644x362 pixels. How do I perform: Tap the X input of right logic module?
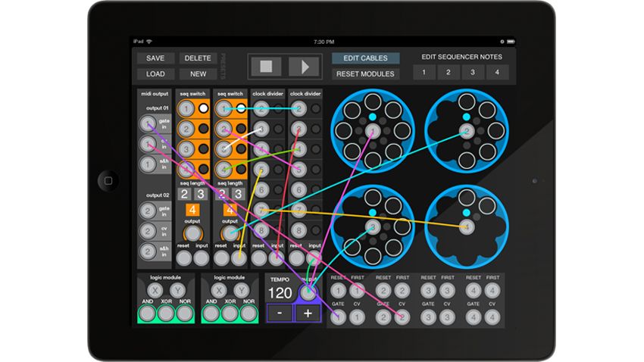(219, 291)
